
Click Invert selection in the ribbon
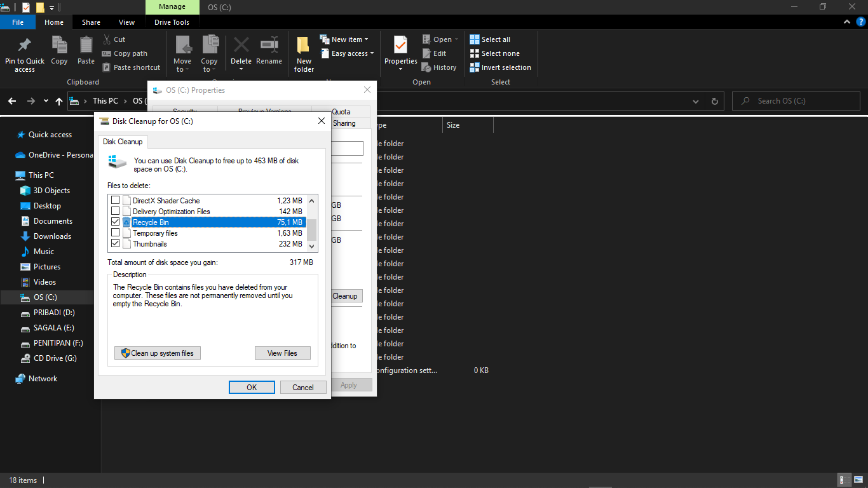500,67
